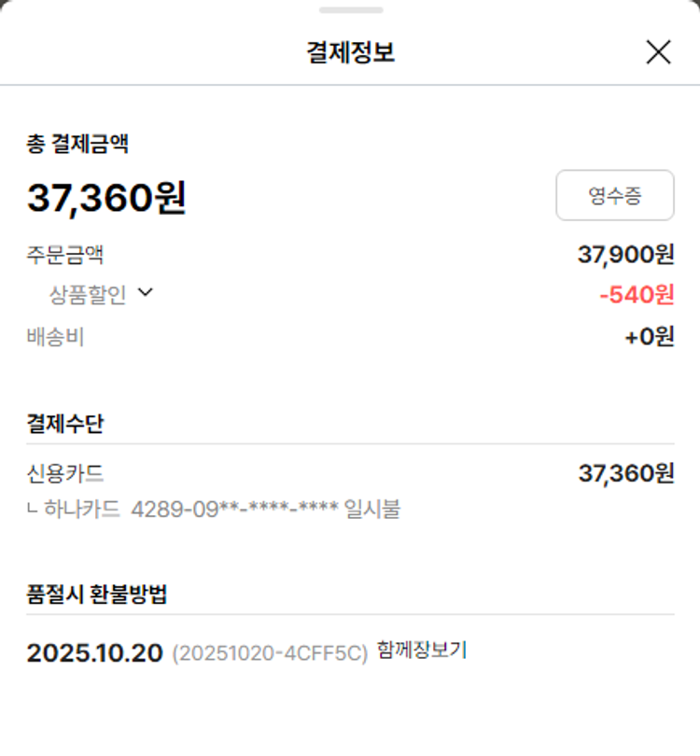The image size is (700, 756).
Task: Click the 품절시 환불방법 heading
Action: coord(97,595)
